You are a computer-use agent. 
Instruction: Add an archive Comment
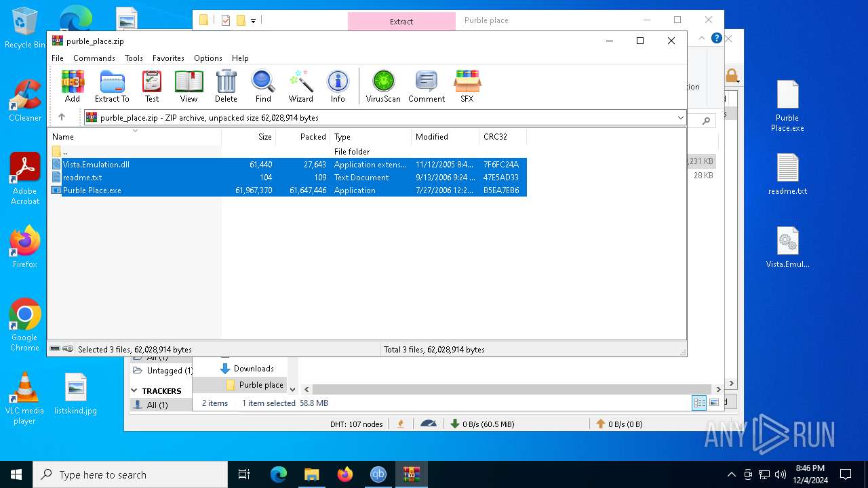[x=427, y=86]
